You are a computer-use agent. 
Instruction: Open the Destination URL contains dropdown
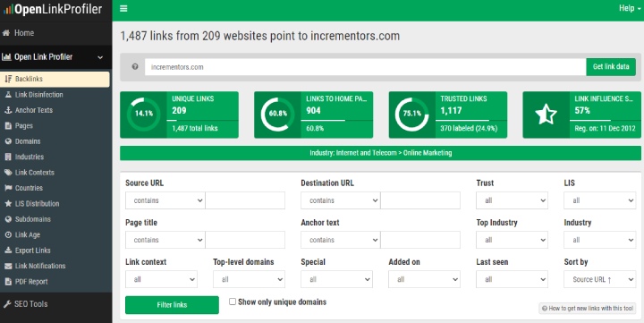[341, 200]
